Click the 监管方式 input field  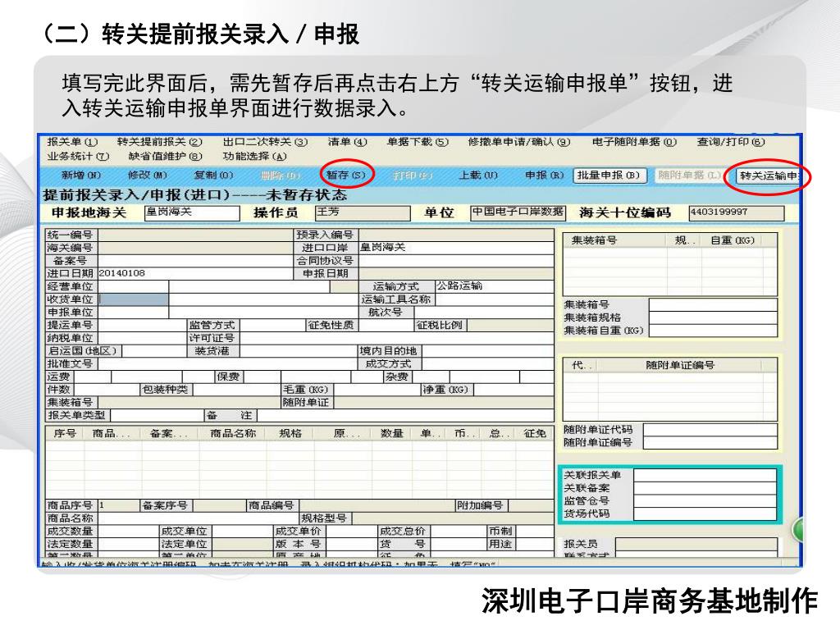pos(272,325)
